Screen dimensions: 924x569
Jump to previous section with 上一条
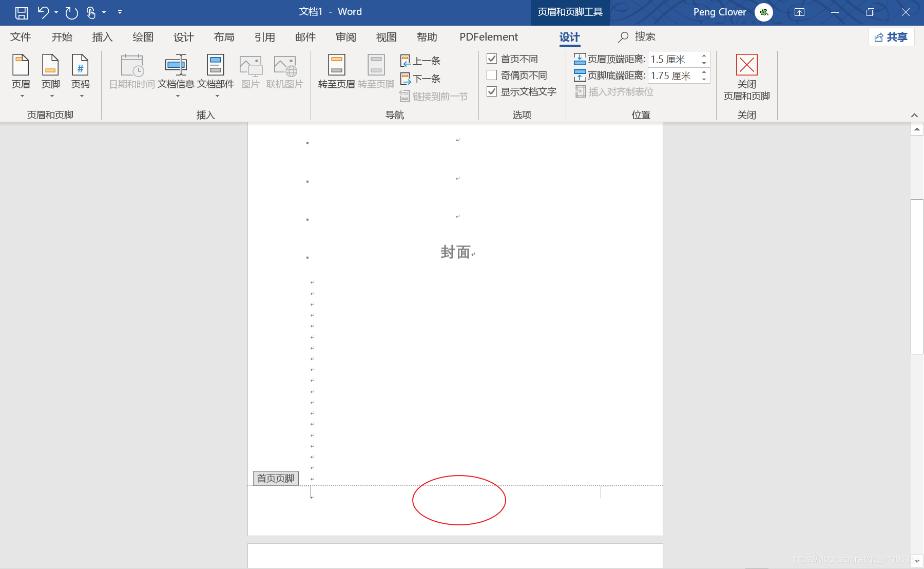420,61
